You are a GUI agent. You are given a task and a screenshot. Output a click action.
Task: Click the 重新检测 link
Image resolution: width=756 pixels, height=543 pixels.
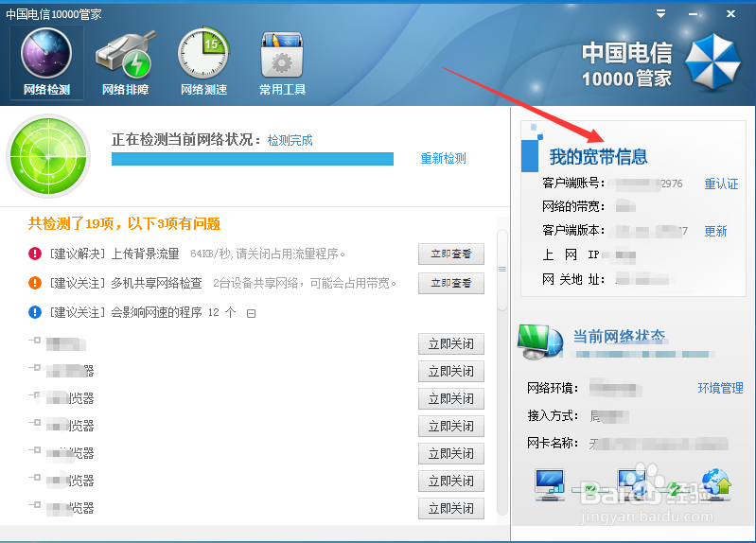pyautogui.click(x=443, y=159)
